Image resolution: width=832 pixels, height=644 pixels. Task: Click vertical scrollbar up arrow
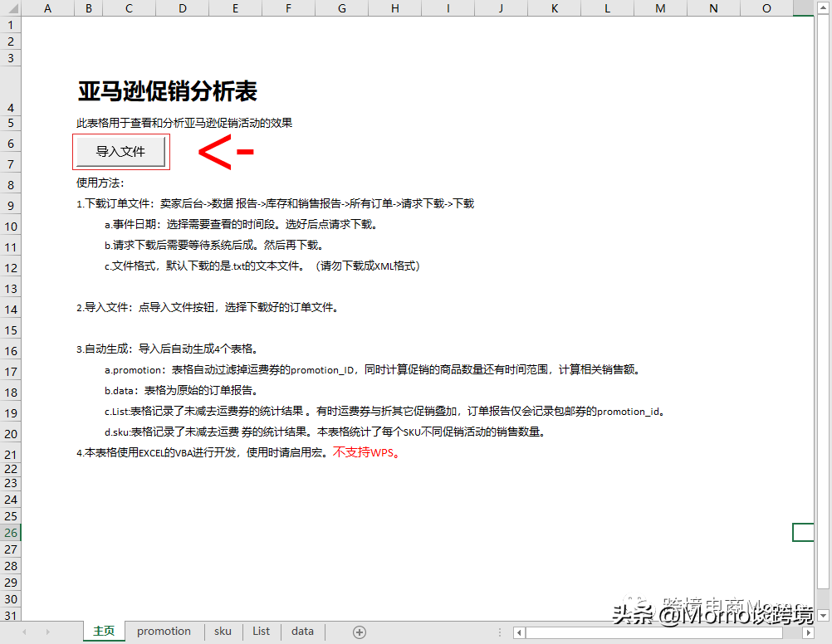click(823, 7)
